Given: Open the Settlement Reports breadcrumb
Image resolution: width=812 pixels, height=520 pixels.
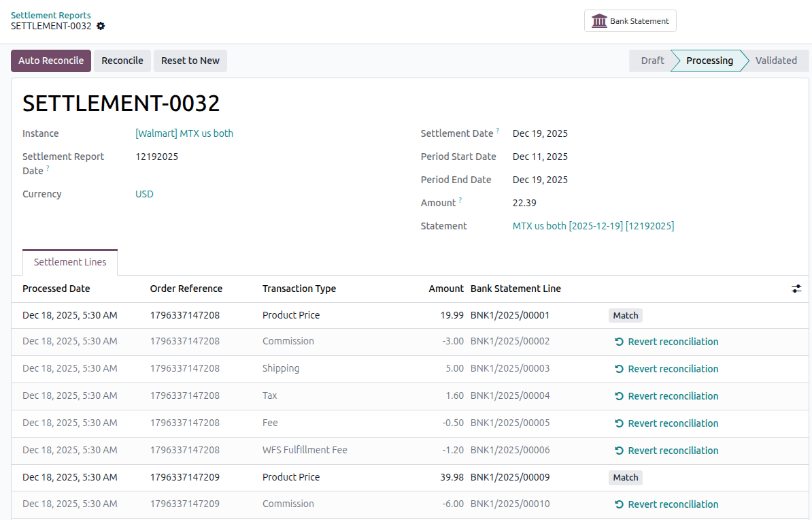Looking at the screenshot, I should 51,15.
